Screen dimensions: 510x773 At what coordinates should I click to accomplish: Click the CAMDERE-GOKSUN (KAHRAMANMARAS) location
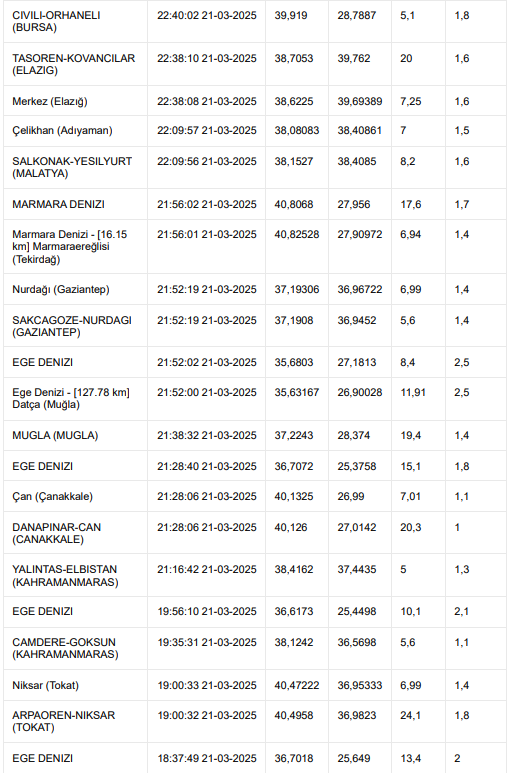pos(75,648)
